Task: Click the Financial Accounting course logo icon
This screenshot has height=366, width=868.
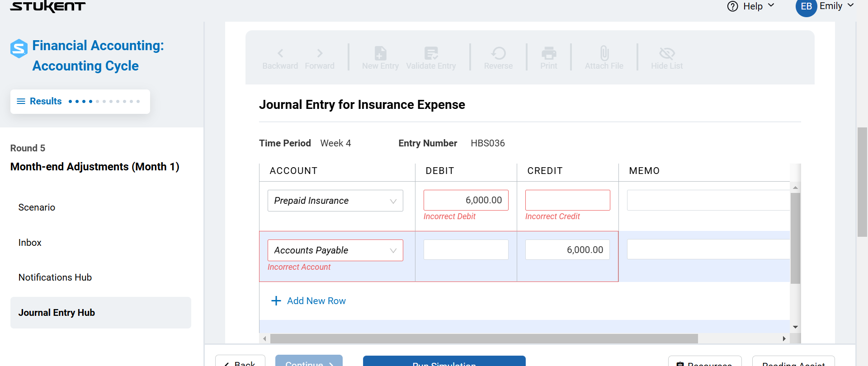Action: tap(19, 48)
